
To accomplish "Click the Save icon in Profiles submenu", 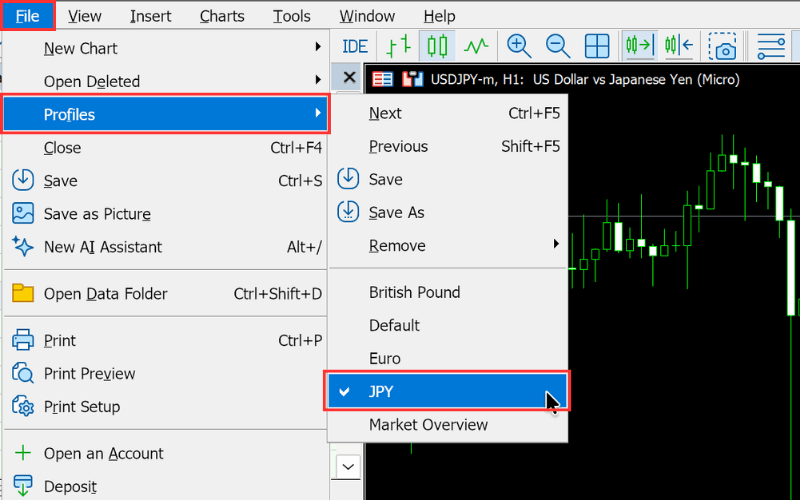I will point(348,179).
